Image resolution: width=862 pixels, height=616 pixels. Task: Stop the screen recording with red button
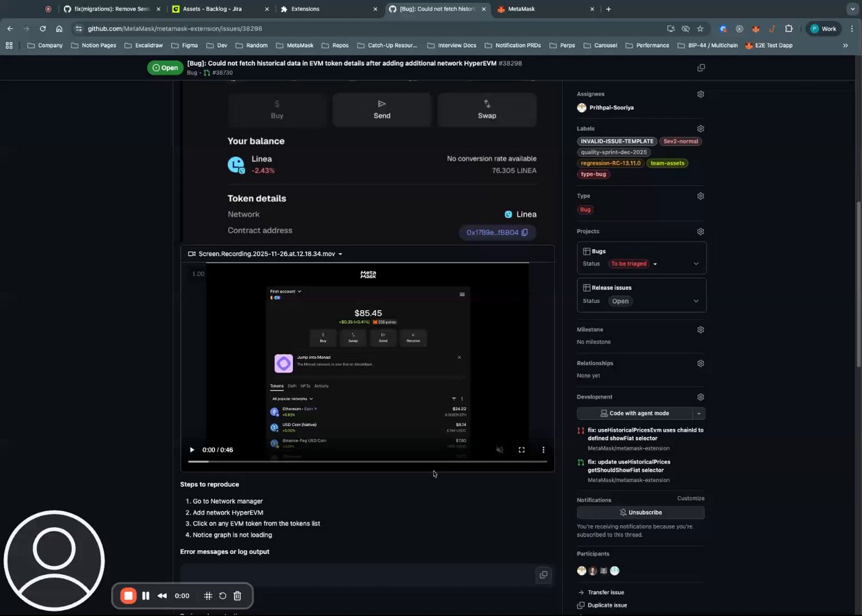[128, 596]
